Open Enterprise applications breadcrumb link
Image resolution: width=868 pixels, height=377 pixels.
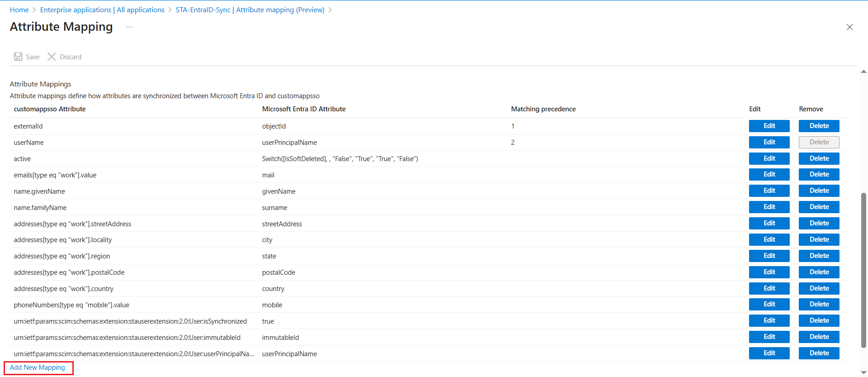pyautogui.click(x=102, y=10)
